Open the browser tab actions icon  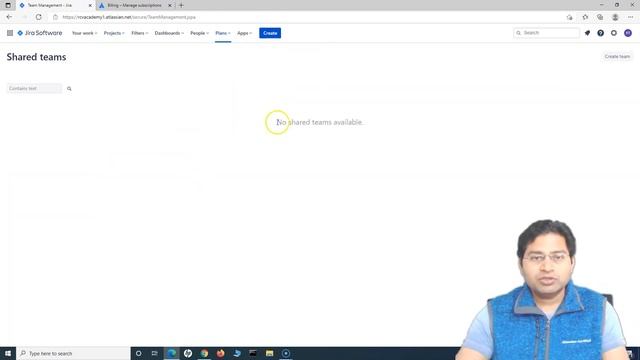click(8, 5)
